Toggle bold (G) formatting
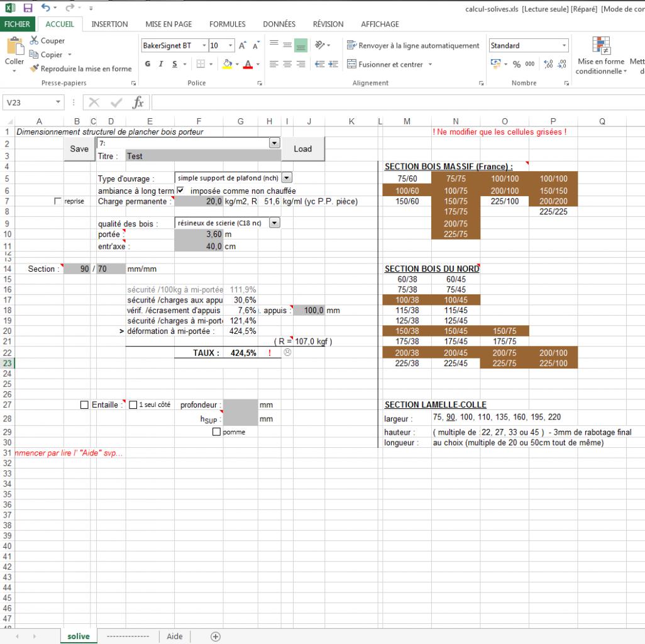Screen dimensions: 645x644 point(148,64)
